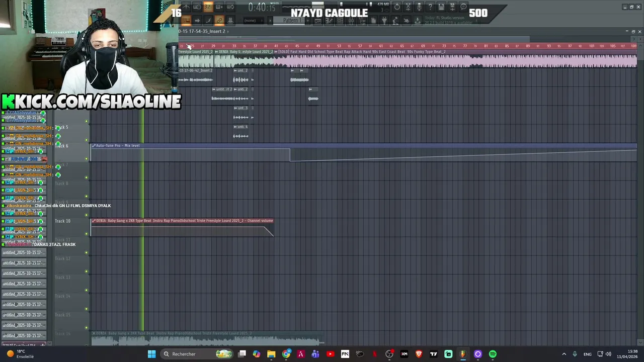644x362 pixels.
Task: Open File Explorer from the taskbar
Action: (x=271, y=354)
